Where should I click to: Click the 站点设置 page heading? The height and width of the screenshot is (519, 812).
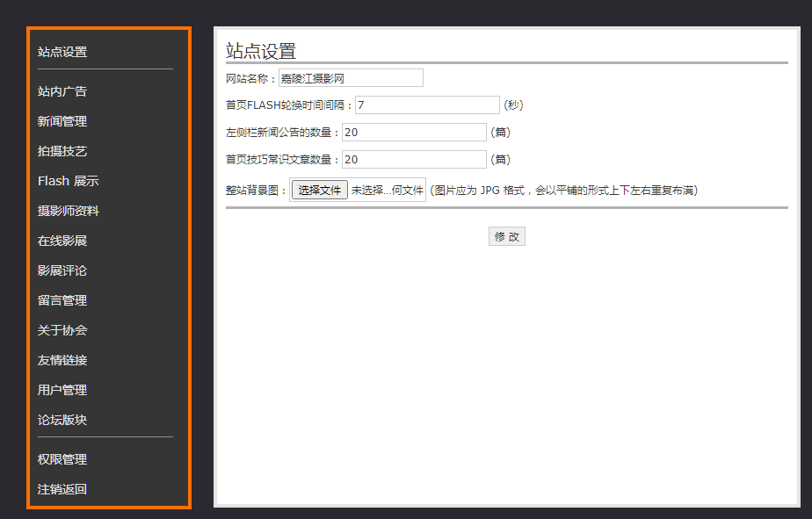[x=261, y=51]
